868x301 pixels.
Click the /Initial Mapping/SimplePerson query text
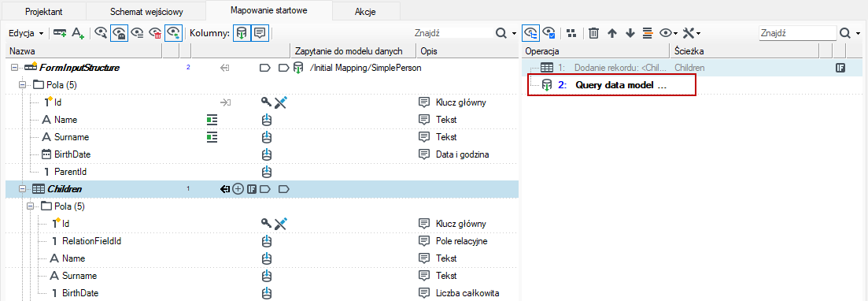(366, 68)
